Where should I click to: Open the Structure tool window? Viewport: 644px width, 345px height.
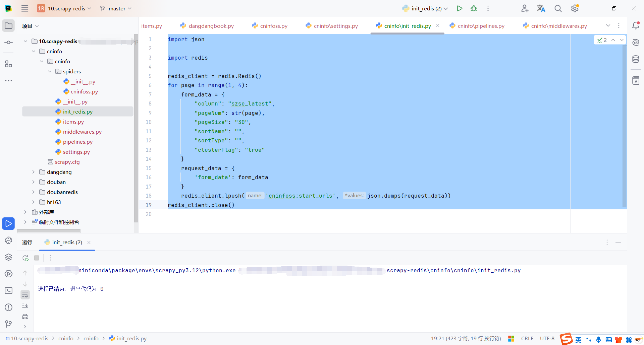pos(8,64)
